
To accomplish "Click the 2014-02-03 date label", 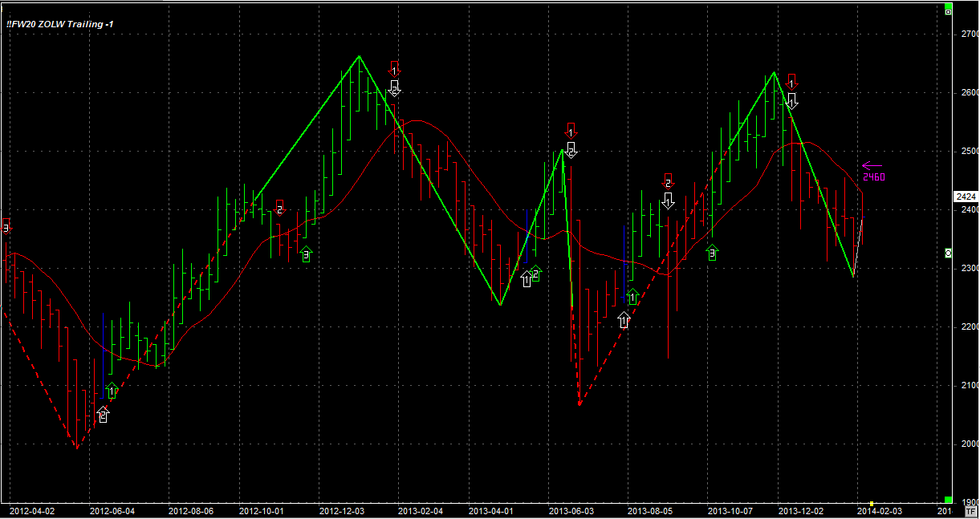I will tap(878, 510).
